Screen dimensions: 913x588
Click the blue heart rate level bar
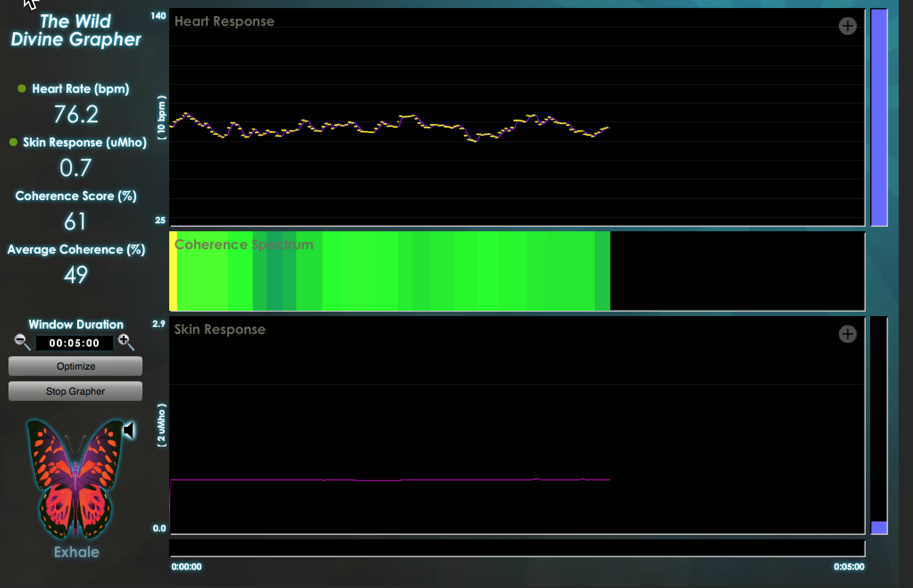879,117
